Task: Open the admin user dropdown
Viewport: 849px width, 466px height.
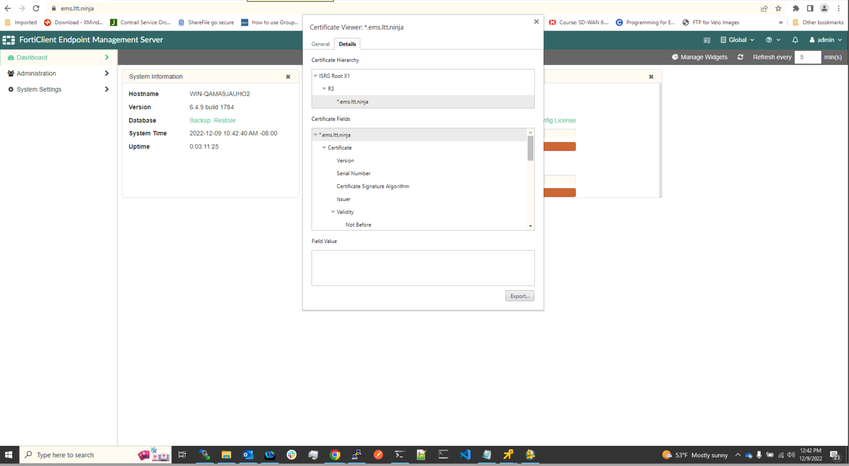Action: [x=826, y=40]
